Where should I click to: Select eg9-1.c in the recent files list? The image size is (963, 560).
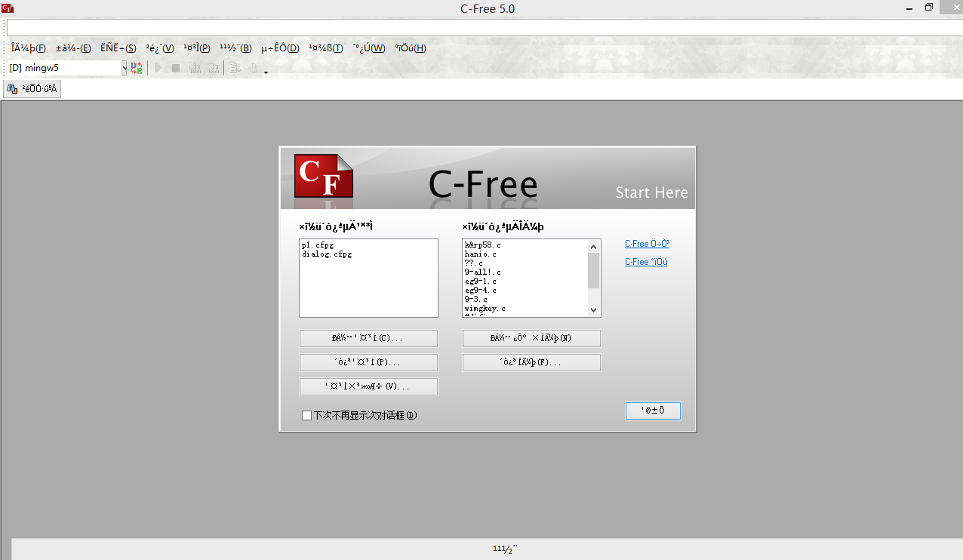pos(481,282)
